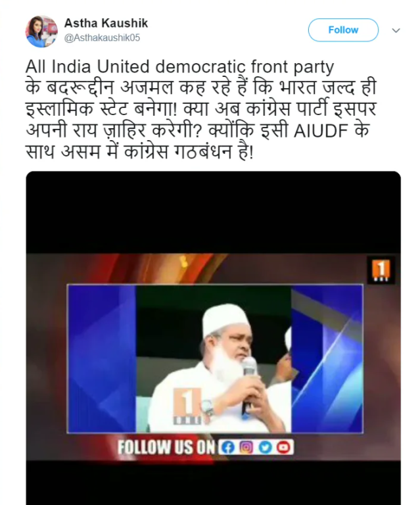This screenshot has height=505, width=420.
Task: Click the YouTube icon in video banner
Action: (x=283, y=447)
